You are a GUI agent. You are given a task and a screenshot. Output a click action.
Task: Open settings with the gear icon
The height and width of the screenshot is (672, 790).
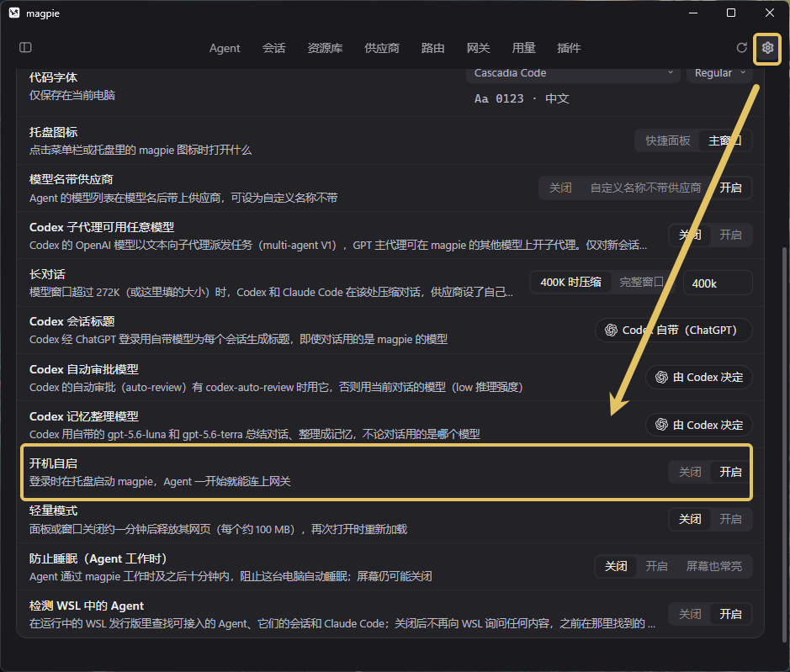click(x=767, y=48)
